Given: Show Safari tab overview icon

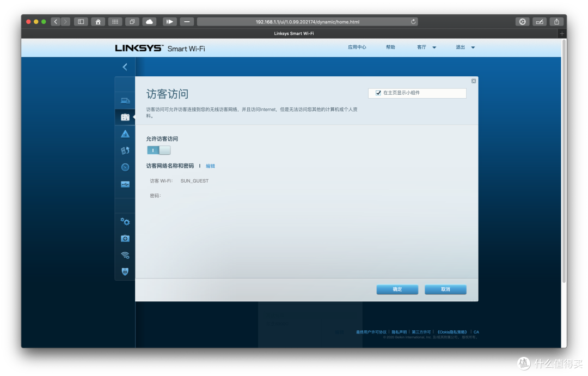Looking at the screenshot, I should [x=132, y=22].
